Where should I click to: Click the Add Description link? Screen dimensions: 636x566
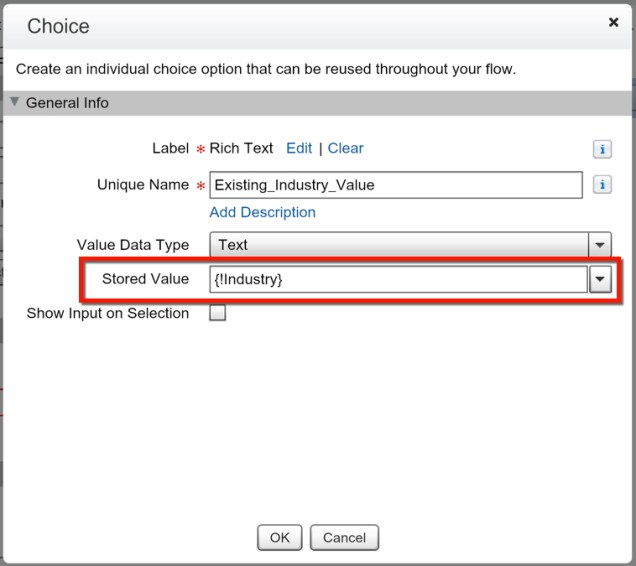point(262,212)
